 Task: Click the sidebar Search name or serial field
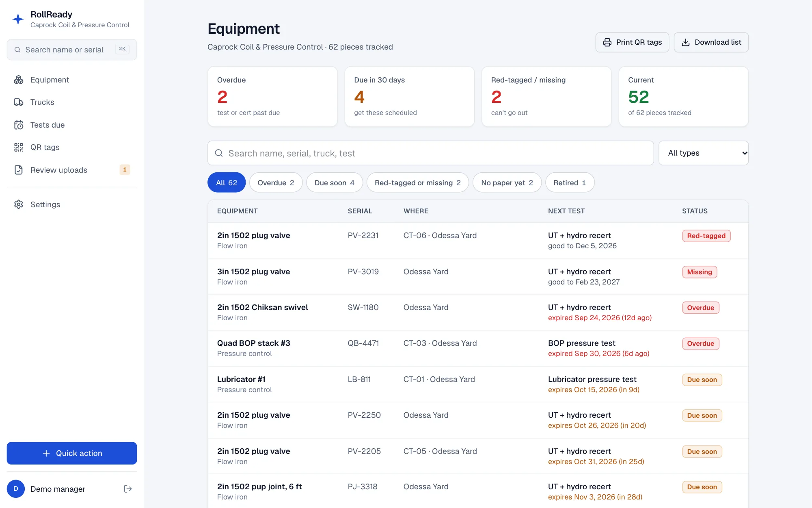[x=72, y=50]
